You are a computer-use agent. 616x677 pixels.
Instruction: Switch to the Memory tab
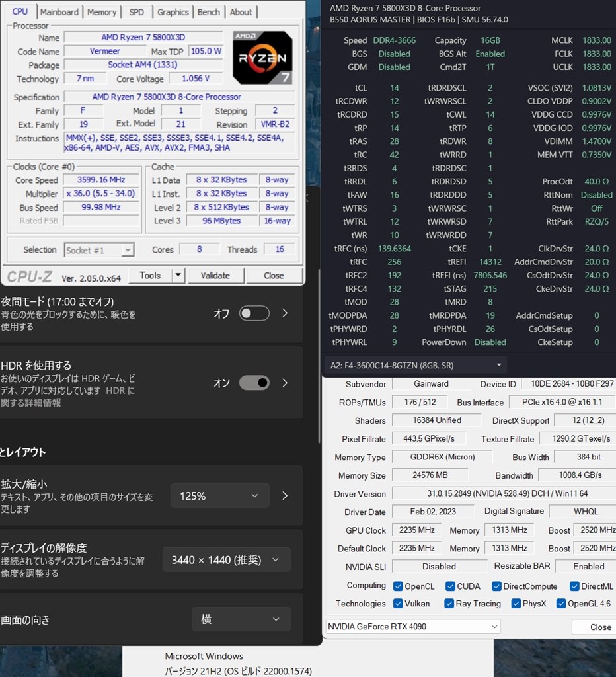tap(102, 11)
